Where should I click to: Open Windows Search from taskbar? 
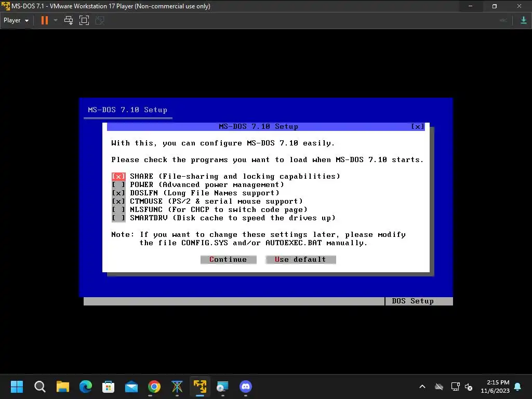click(39, 387)
